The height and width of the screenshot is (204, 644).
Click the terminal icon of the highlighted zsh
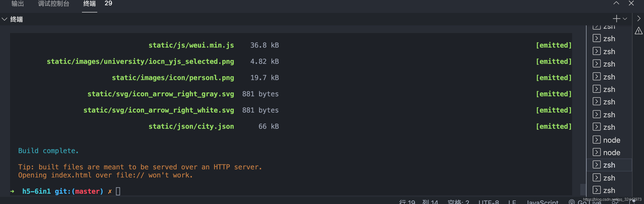coord(597,165)
